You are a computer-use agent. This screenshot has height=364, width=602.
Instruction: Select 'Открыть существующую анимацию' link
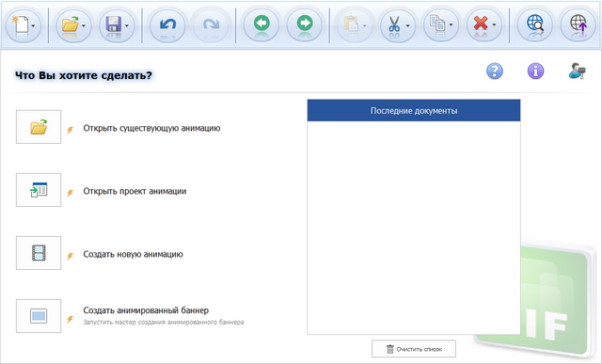click(151, 128)
